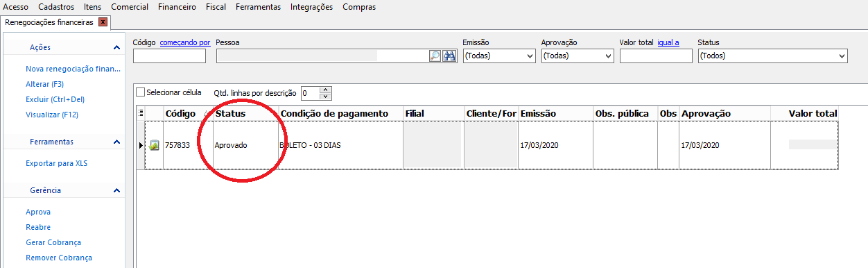Click the record icon in row 757833
The image size is (868, 268).
[x=154, y=145]
